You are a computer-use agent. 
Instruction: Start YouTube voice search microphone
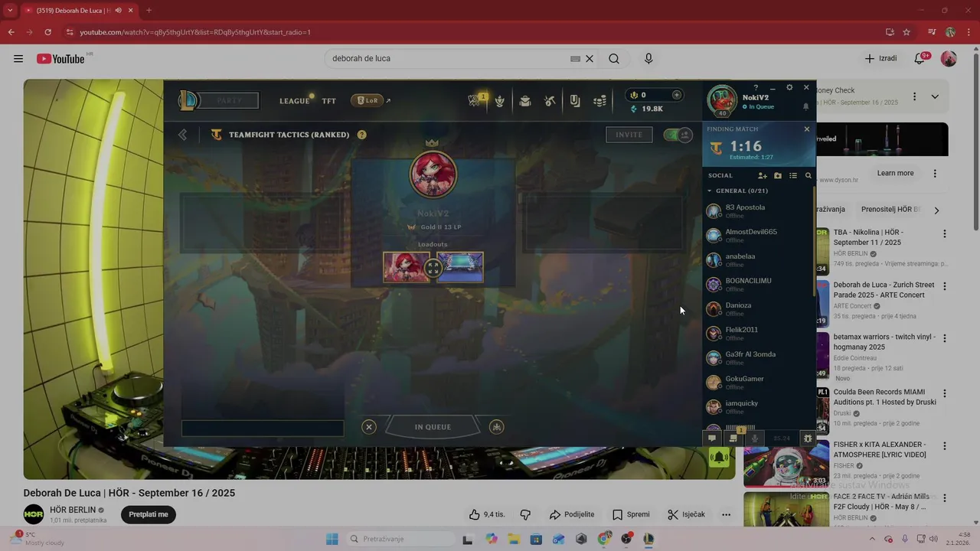pos(648,59)
